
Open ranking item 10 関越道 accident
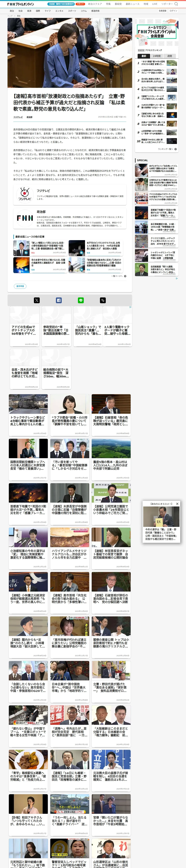157,141
